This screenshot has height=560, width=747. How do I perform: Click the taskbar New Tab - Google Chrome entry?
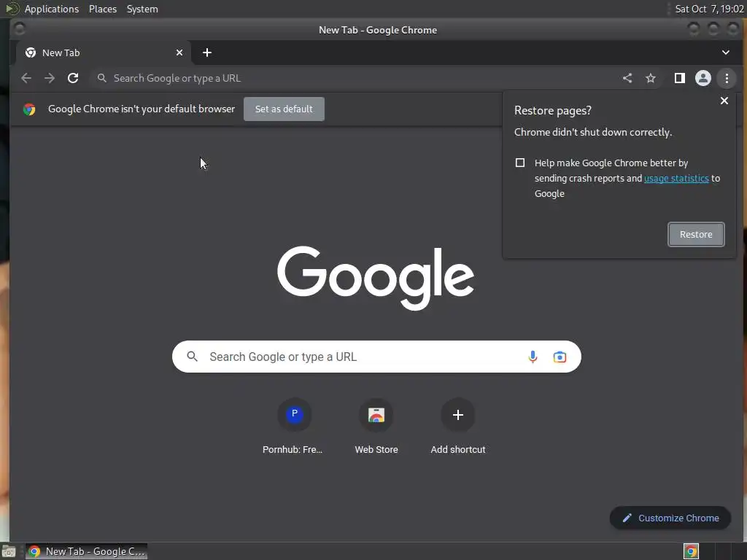pyautogui.click(x=86, y=551)
